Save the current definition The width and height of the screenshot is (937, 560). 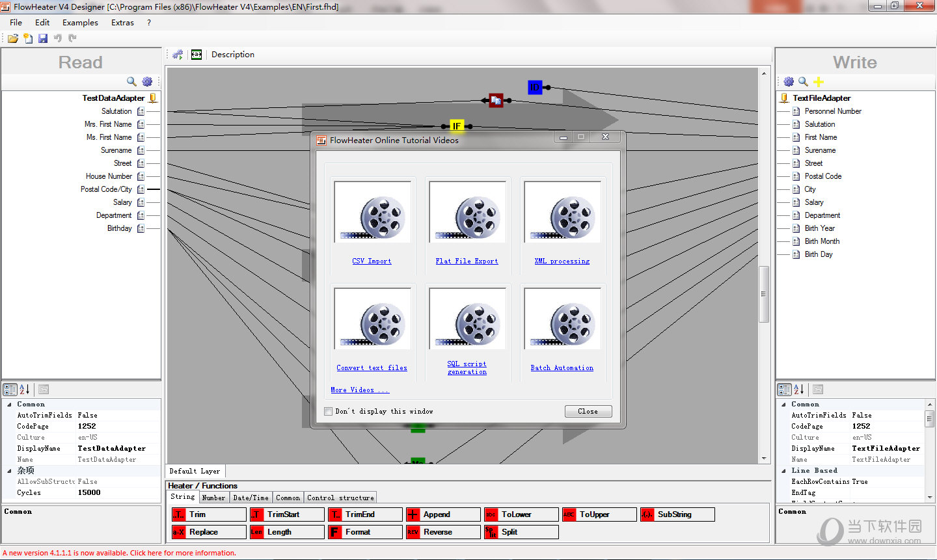(43, 38)
